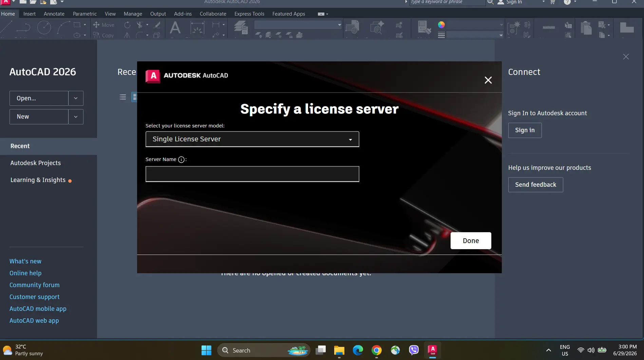Expand the Open button arrow
Image resolution: width=644 pixels, height=360 pixels.
tap(76, 98)
